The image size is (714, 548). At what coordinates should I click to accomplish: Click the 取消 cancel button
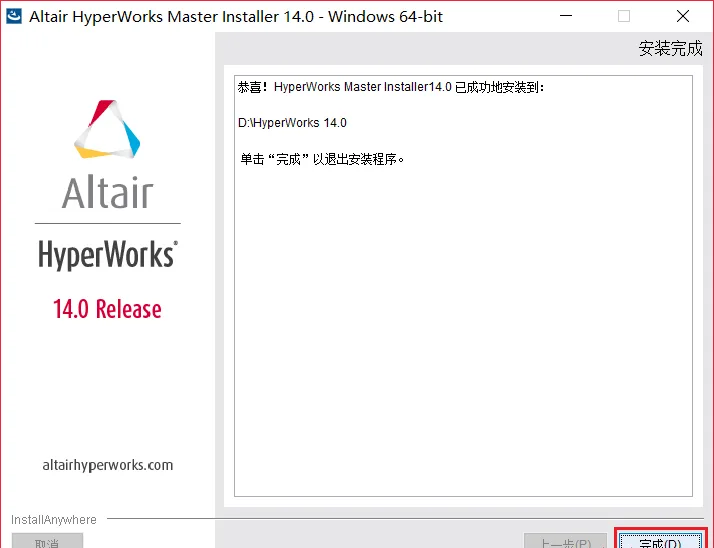point(47,541)
